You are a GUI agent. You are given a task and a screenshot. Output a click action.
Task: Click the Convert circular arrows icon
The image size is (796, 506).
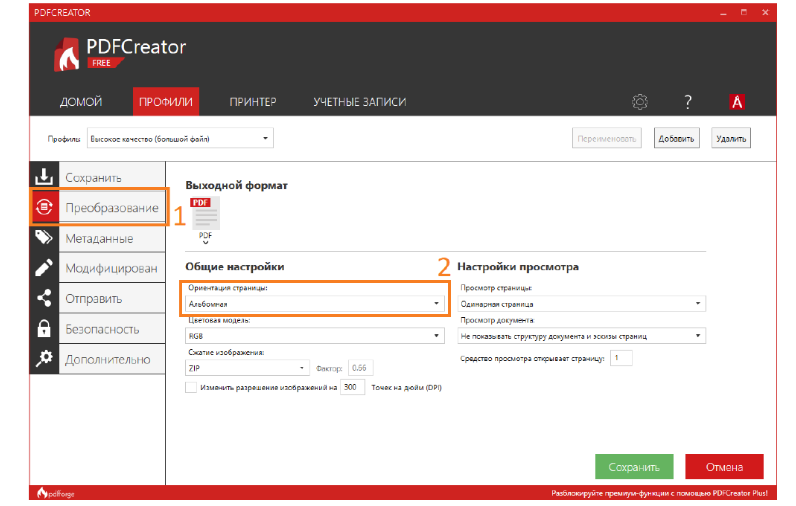coord(44,207)
